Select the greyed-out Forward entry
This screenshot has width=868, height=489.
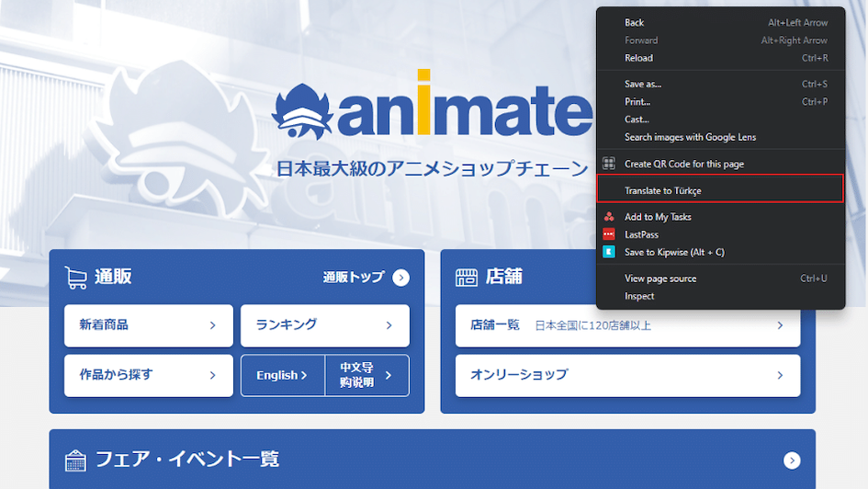click(x=721, y=40)
